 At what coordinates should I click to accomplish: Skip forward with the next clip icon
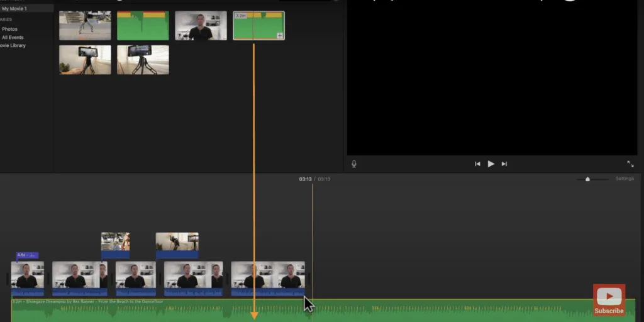[504, 164]
